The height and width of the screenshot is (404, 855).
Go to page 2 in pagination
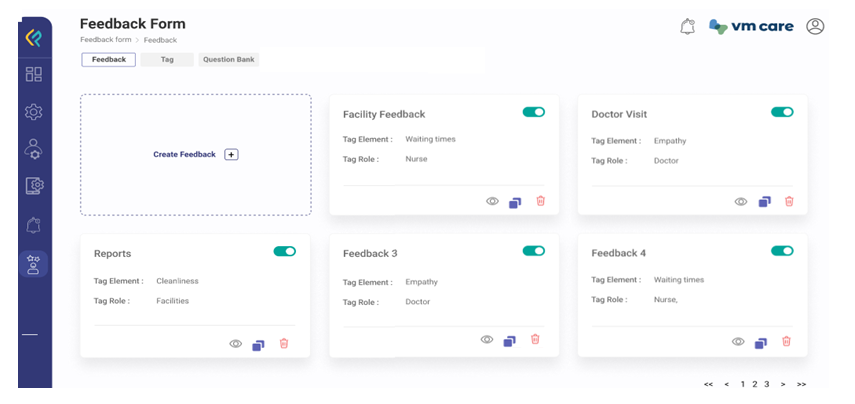[754, 384]
